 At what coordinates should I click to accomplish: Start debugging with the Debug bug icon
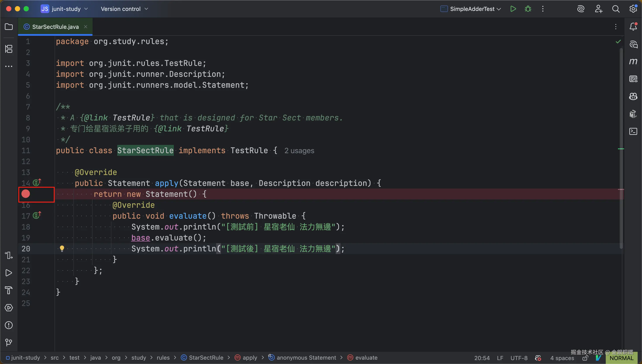(x=528, y=9)
